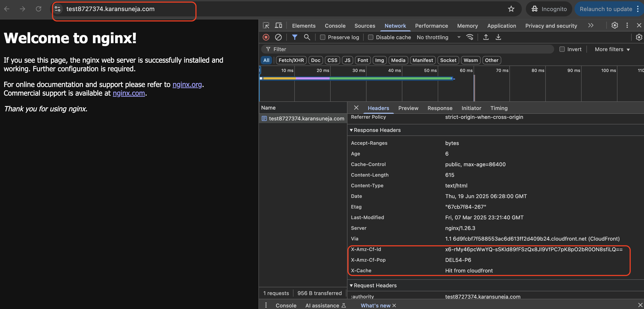Switch to the Console tab

pyautogui.click(x=335, y=26)
